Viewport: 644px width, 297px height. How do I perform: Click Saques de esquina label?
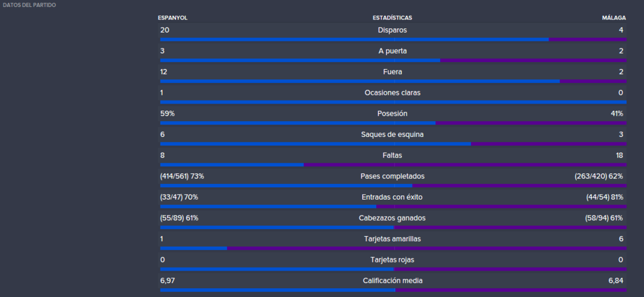(392, 134)
